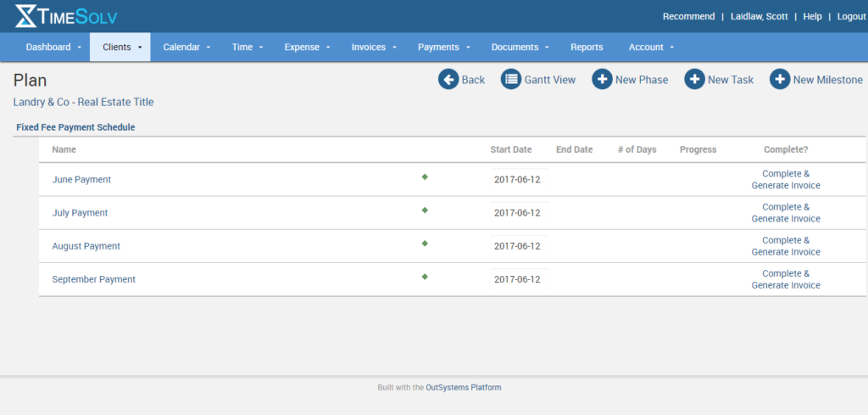
Task: Click the OutSystems Platform footer link
Action: pyautogui.click(x=464, y=388)
